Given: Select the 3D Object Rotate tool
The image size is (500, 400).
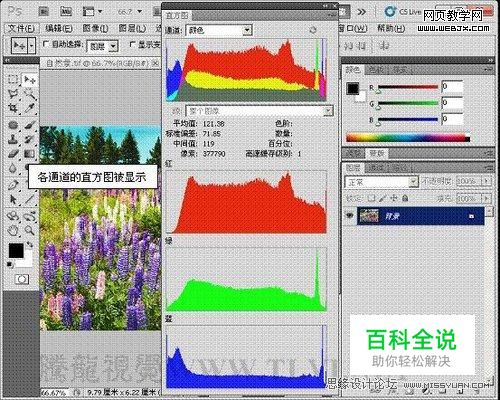Looking at the screenshot, I should coord(13,216).
